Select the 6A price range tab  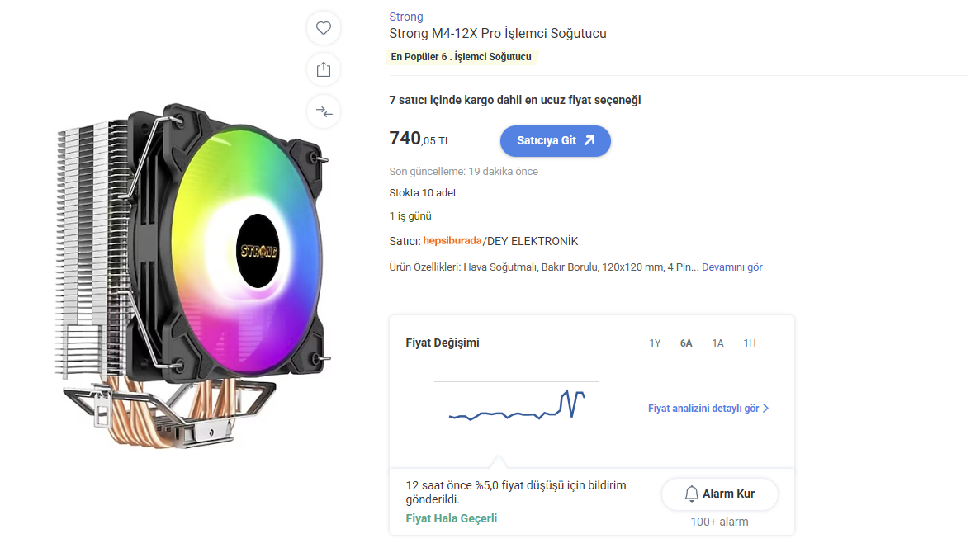(x=686, y=343)
